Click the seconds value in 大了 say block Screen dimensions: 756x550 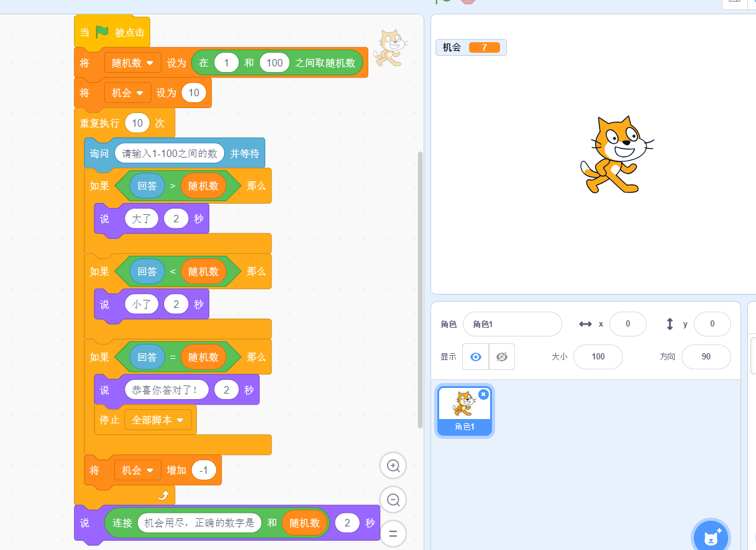pyautogui.click(x=176, y=219)
